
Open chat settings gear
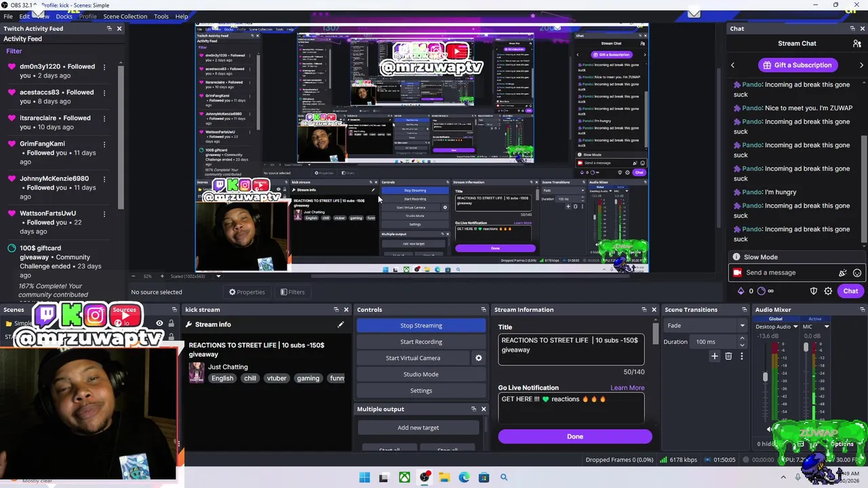[828, 291]
